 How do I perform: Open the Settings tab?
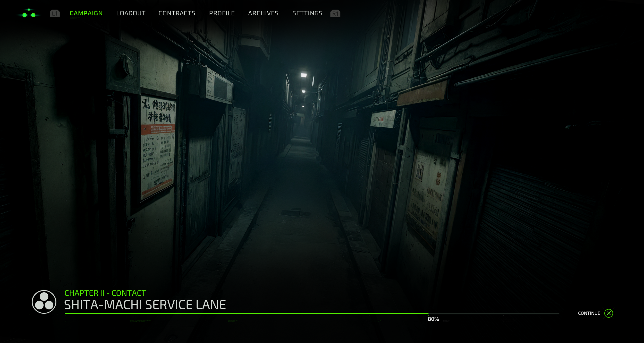(307, 13)
